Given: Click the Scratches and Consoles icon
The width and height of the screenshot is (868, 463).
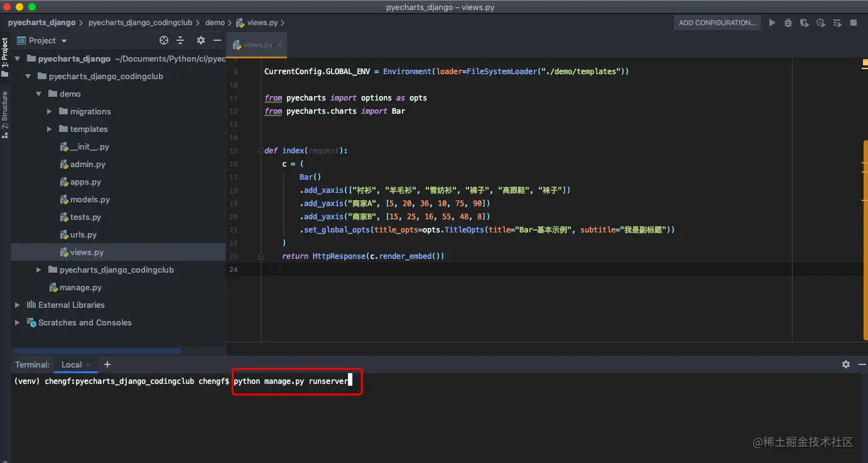Looking at the screenshot, I should [31, 322].
